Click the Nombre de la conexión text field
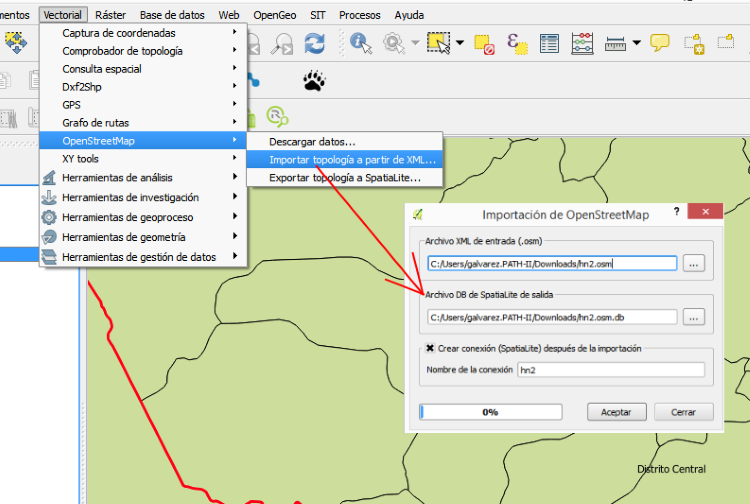 pyautogui.click(x=610, y=370)
